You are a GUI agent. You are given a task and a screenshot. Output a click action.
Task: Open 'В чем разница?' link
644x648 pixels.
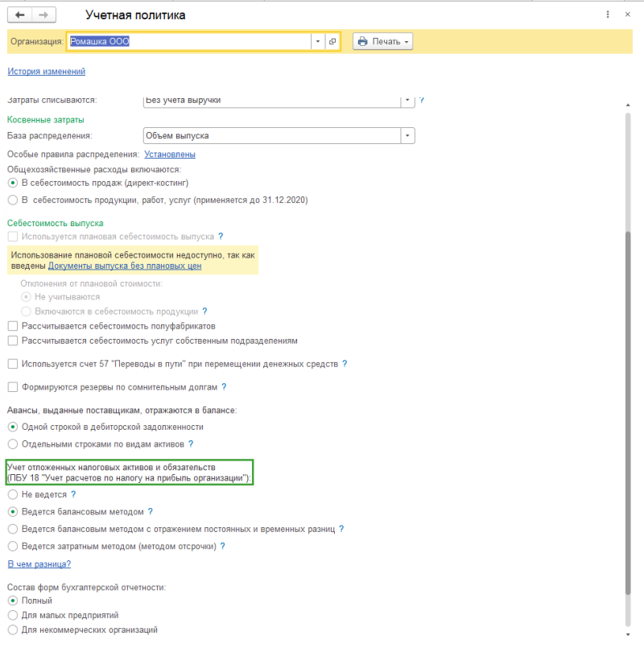(39, 563)
